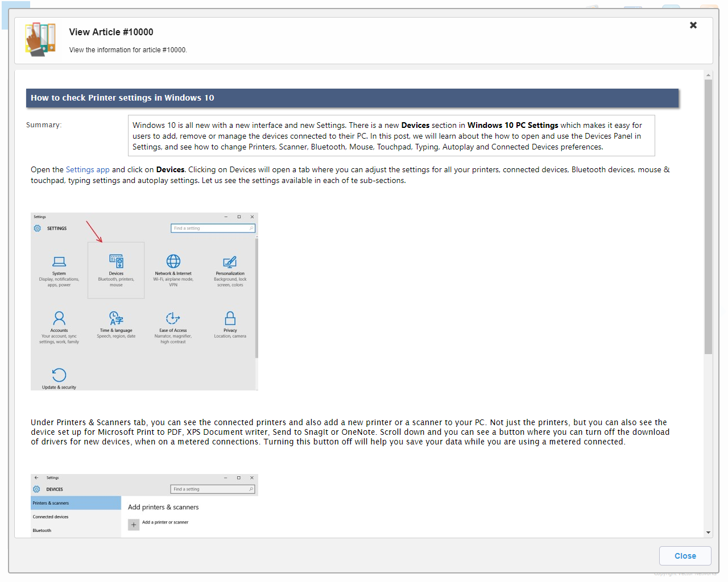The width and height of the screenshot is (728, 582).
Task: Click the gear icon beside DEVICES
Action: [x=36, y=489]
